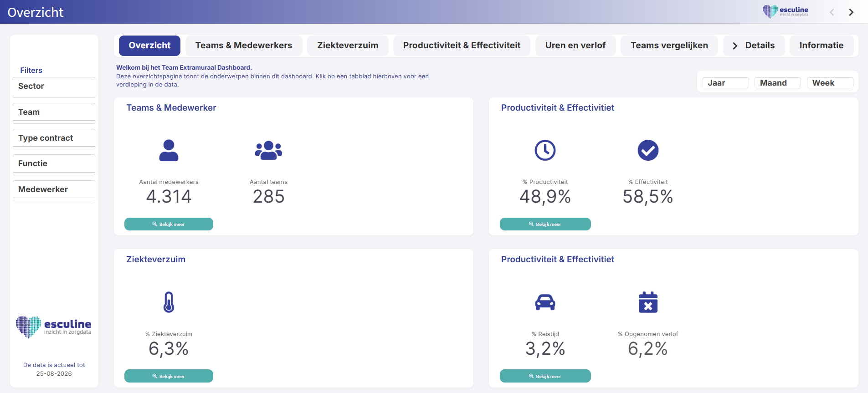Click the single person Aantal medewerkers icon

pyautogui.click(x=169, y=150)
